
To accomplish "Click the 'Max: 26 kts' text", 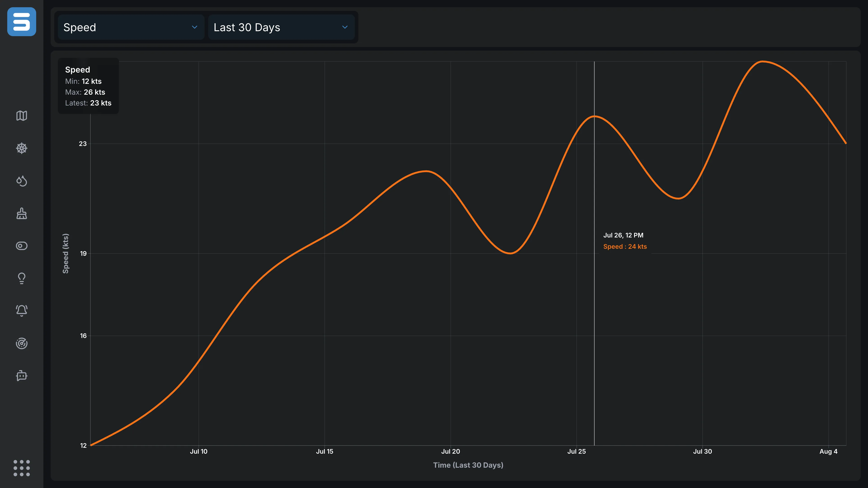I will [x=85, y=92].
